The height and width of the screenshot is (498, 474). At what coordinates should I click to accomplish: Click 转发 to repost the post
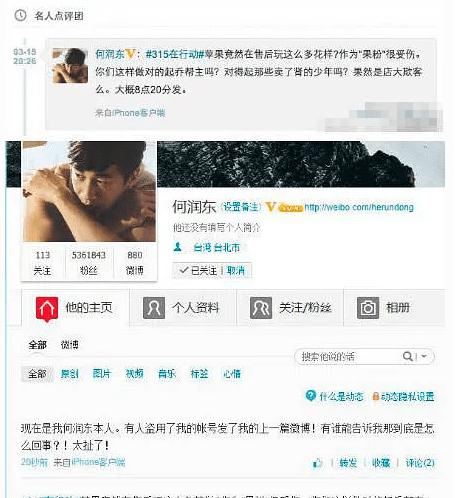coord(348,463)
